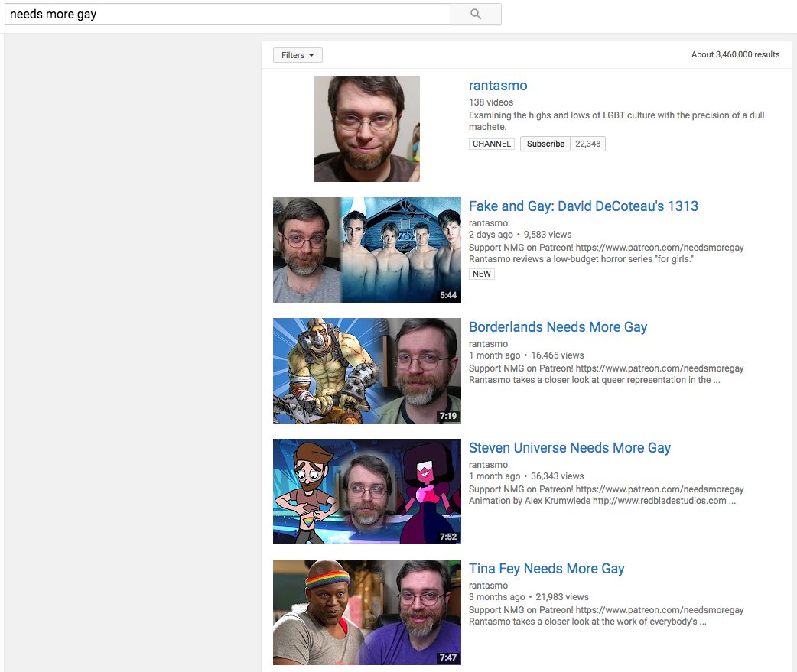Click the 7:19 duration badge
This screenshot has height=672, width=797.
click(x=448, y=416)
